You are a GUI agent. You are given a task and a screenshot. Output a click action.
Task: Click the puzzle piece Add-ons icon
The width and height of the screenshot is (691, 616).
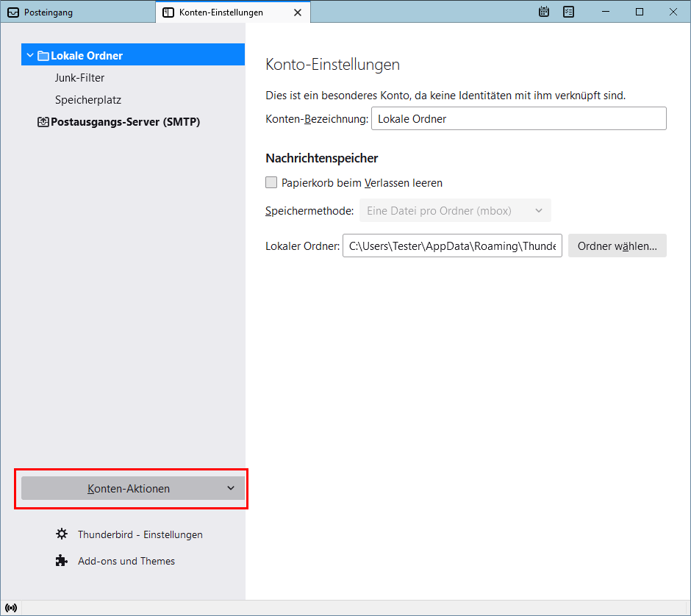(x=62, y=561)
